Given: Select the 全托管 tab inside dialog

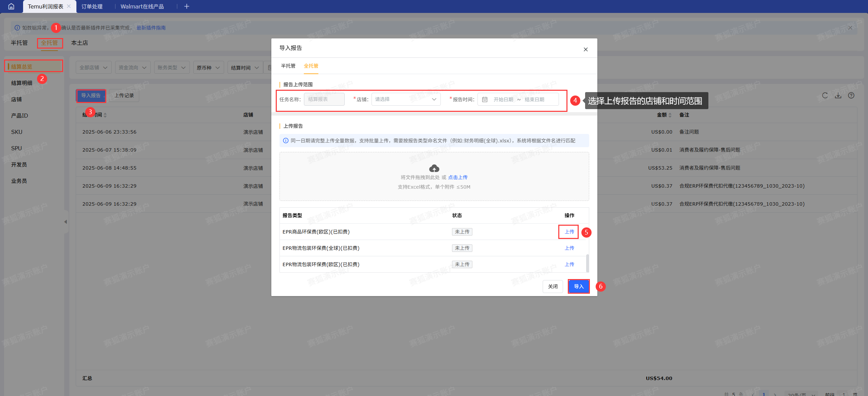Looking at the screenshot, I should (x=311, y=66).
